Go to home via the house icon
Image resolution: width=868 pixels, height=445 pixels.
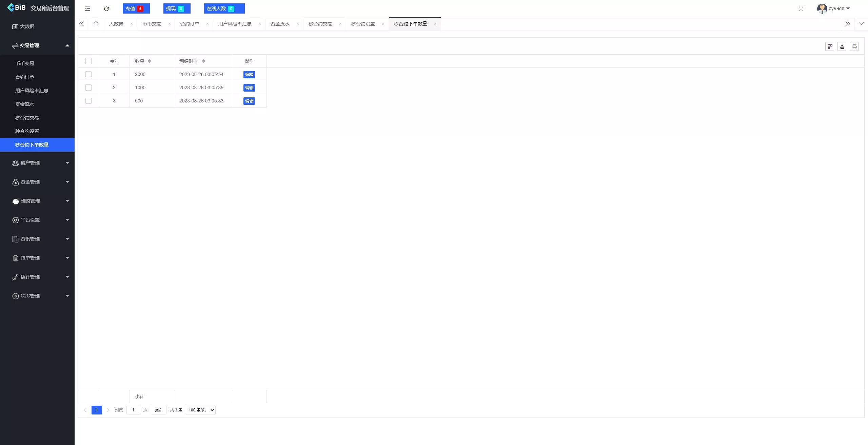96,24
